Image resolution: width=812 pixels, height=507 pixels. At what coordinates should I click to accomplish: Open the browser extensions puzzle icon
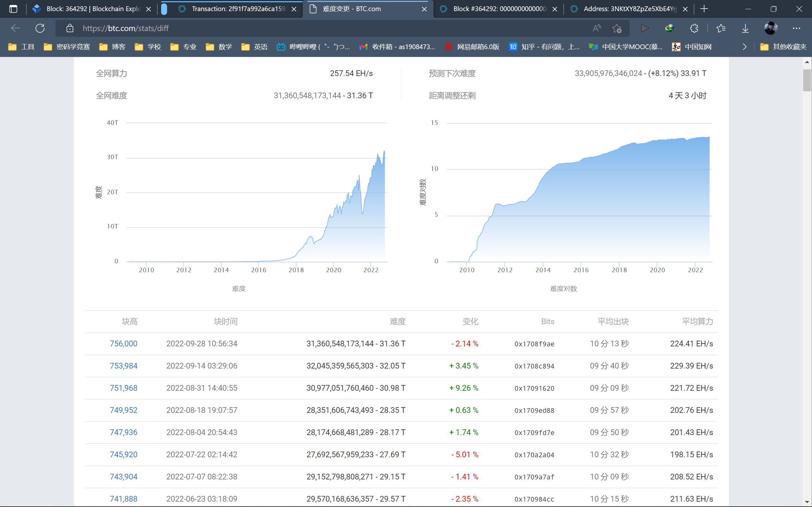click(694, 28)
